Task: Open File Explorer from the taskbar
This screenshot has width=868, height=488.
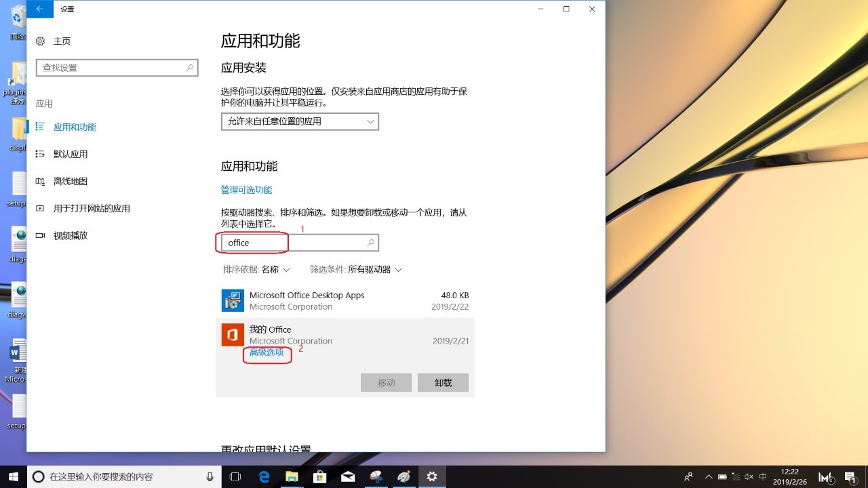Action: tap(292, 476)
